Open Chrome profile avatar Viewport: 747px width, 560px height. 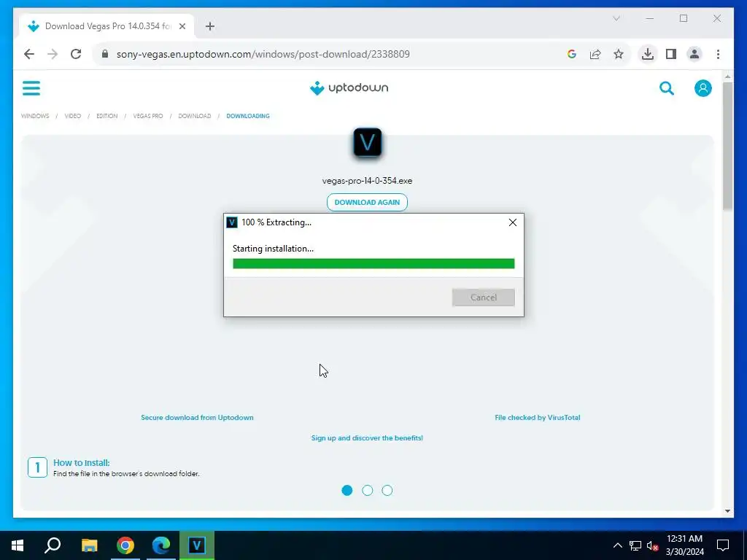point(694,54)
